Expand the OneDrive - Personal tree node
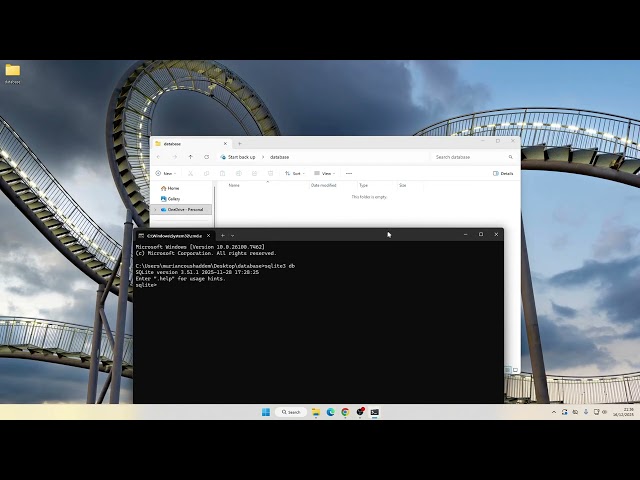This screenshot has width=640, height=480. 155,209
